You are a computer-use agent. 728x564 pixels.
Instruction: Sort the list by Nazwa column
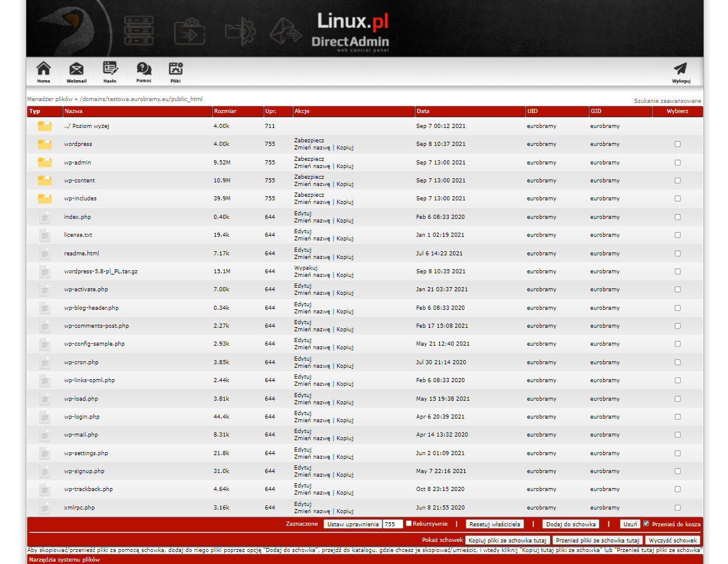[x=74, y=111]
